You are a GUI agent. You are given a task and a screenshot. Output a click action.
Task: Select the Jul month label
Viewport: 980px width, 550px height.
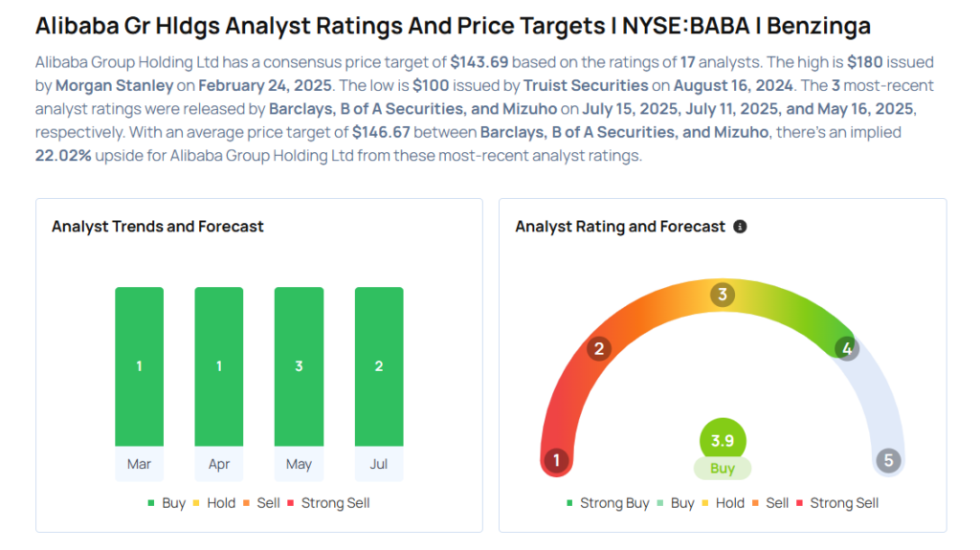click(x=379, y=464)
